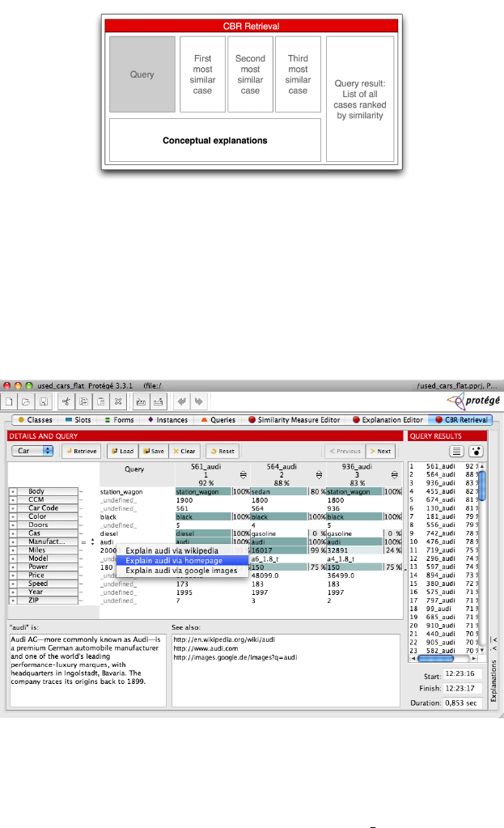The width and height of the screenshot is (504, 828).
Task: Click the Query Results scroll-down arrow
Action: pos(482,651)
